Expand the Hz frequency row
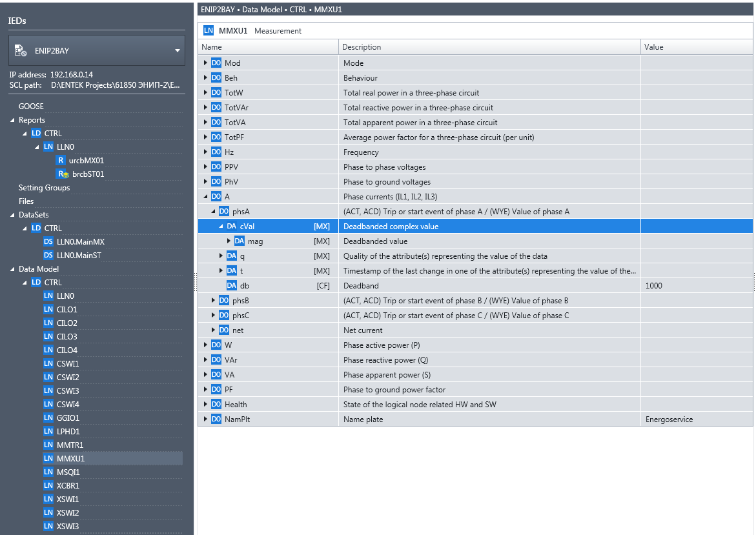Image resolution: width=756 pixels, height=535 pixels. [x=206, y=152]
